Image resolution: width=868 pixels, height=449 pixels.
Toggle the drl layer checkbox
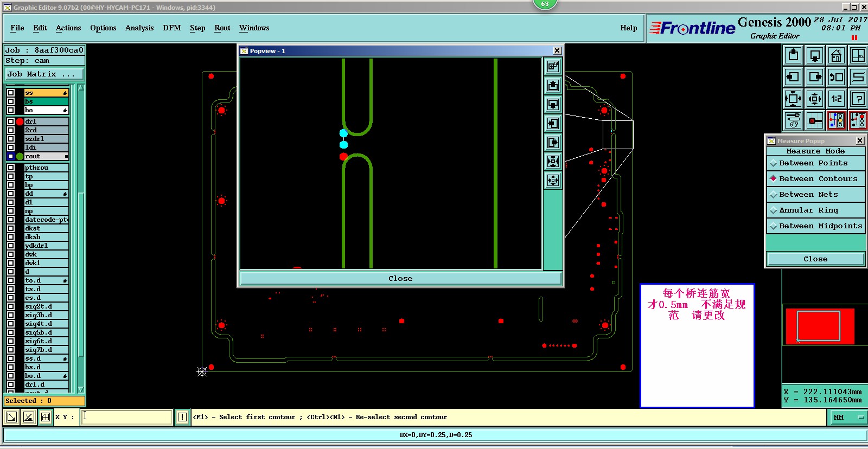coord(11,121)
